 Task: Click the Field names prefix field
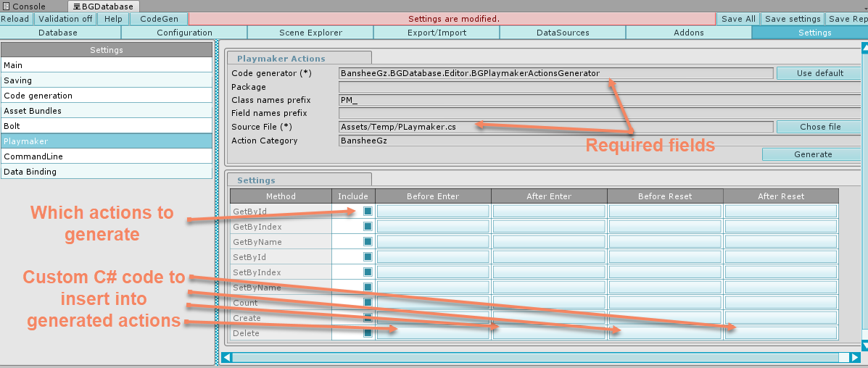[600, 114]
